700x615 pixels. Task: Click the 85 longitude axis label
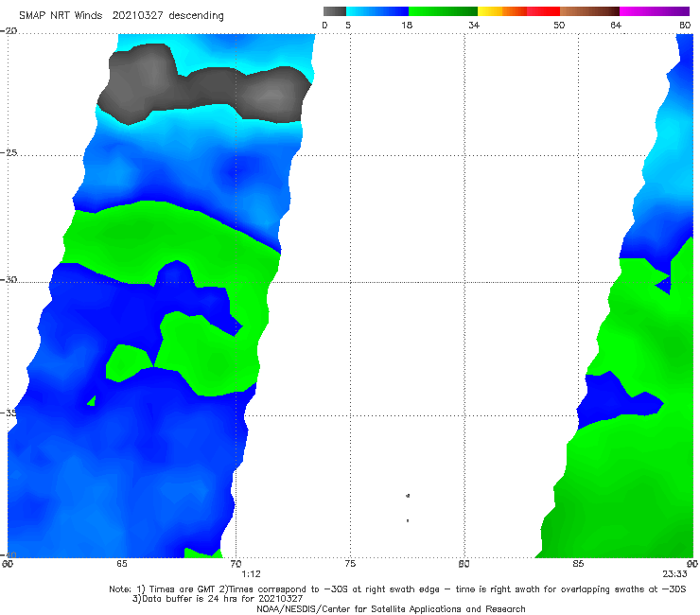(x=578, y=564)
